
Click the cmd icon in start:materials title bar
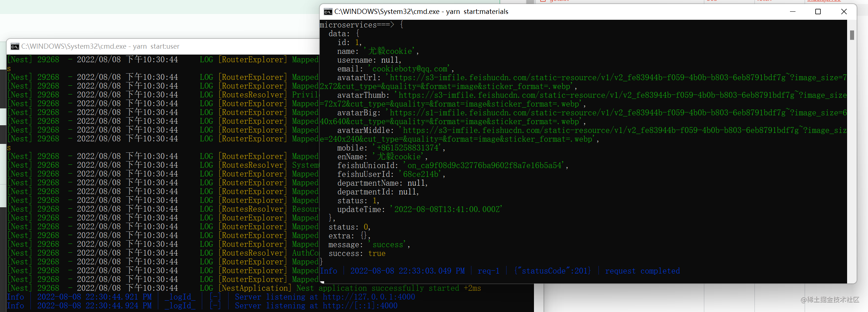click(x=328, y=12)
